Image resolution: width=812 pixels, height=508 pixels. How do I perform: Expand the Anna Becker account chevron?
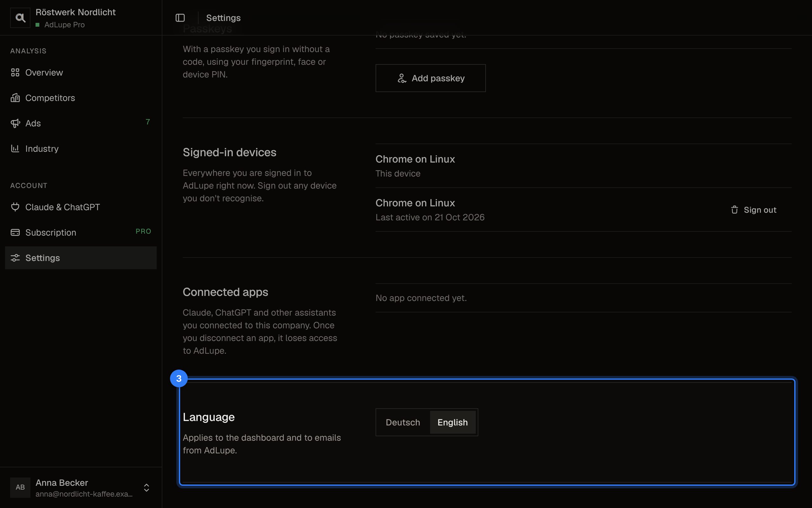click(x=146, y=487)
